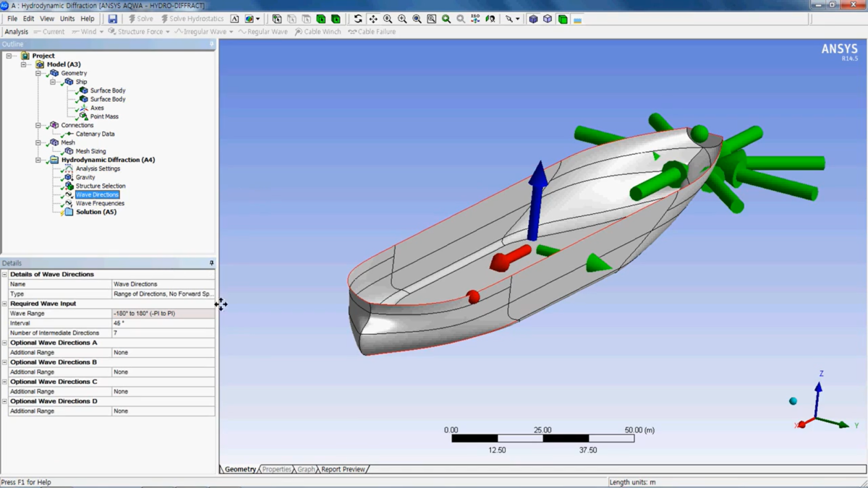Open the View menu
Viewport: 868px width, 488px height.
pos(47,19)
